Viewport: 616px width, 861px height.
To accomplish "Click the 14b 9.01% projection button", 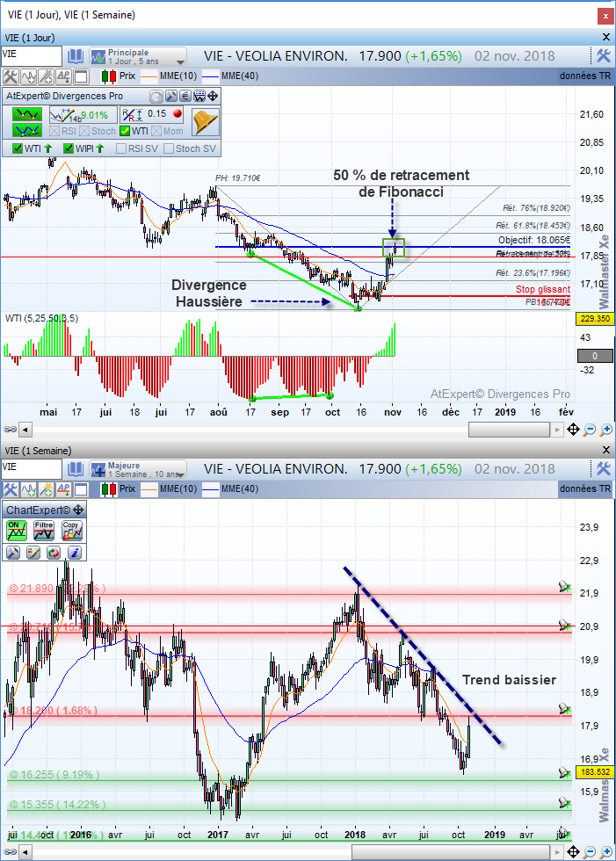I will point(82,115).
